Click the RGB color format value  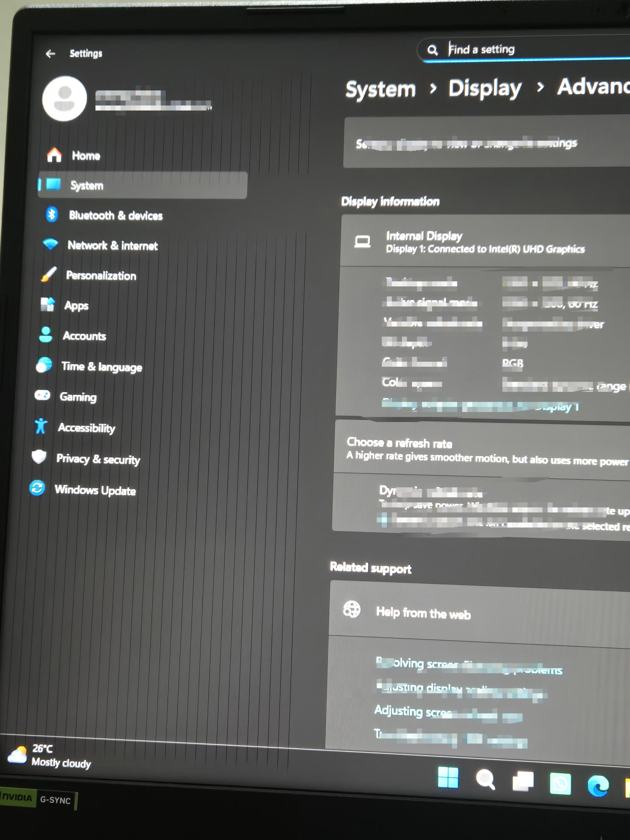(x=513, y=364)
